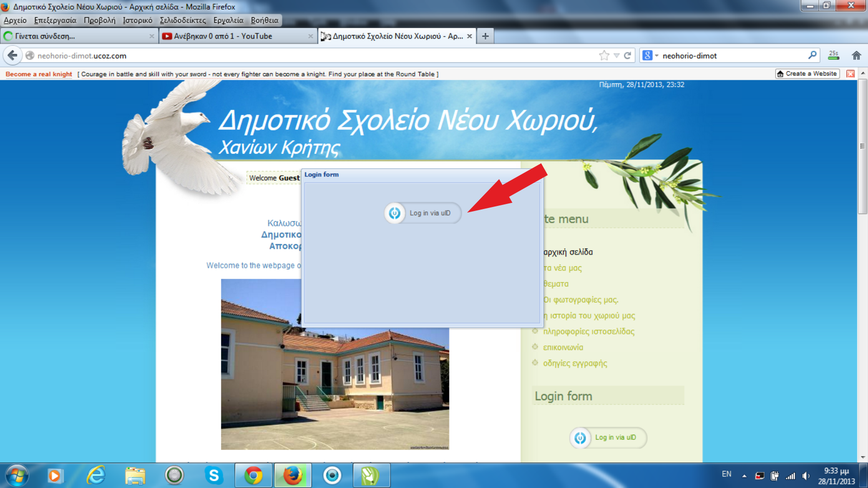Open the Εργαλεία menu
This screenshot has width=868, height=488.
coord(228,20)
